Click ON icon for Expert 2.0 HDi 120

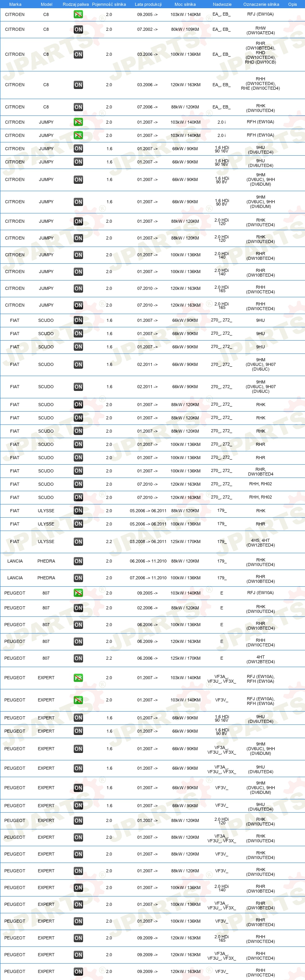coord(78,820)
